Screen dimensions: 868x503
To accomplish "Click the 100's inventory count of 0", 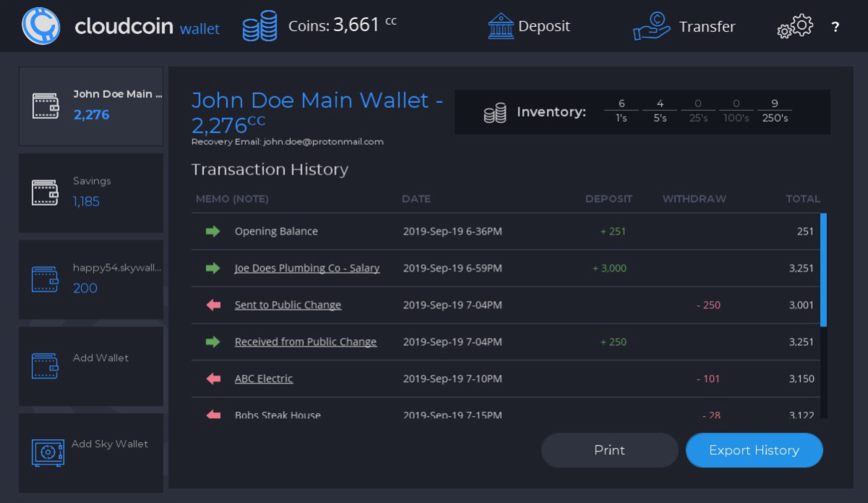I will pyautogui.click(x=736, y=103).
